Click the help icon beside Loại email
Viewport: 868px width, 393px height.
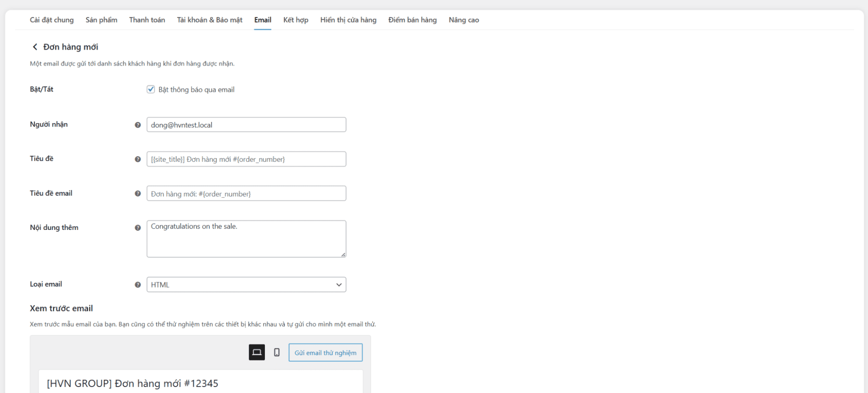click(x=138, y=284)
